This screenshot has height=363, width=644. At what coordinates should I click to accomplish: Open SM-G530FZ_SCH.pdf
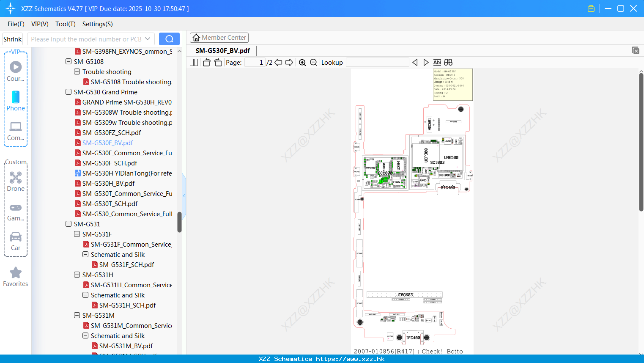pos(112,132)
